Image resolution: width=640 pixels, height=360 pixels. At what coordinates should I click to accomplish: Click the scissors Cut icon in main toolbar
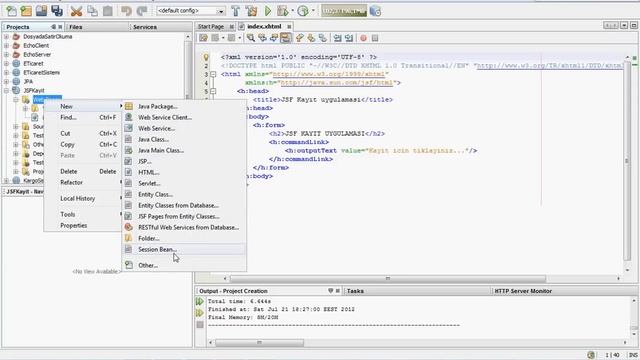pos(76,11)
